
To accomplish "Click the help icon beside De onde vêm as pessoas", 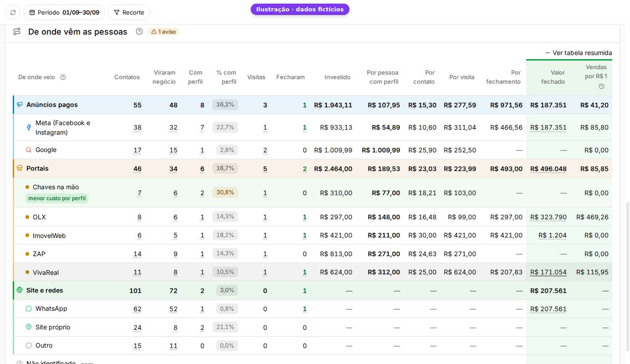I will coord(139,31).
